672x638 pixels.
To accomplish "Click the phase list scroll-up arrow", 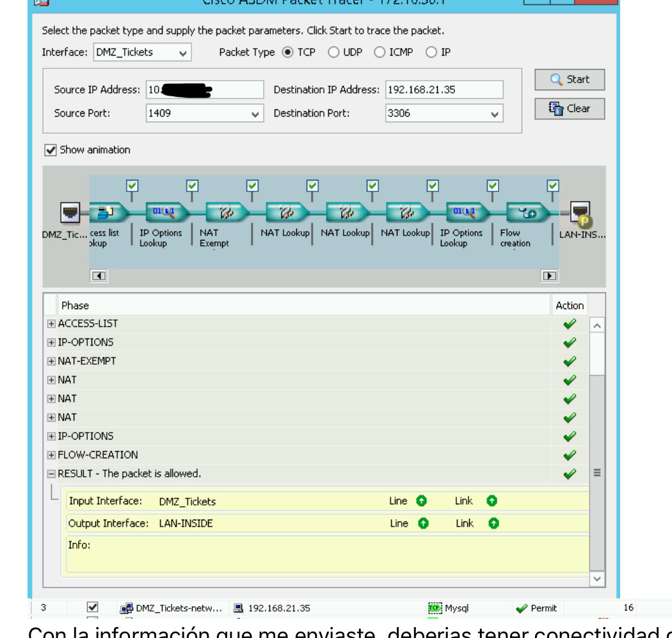I will [597, 326].
